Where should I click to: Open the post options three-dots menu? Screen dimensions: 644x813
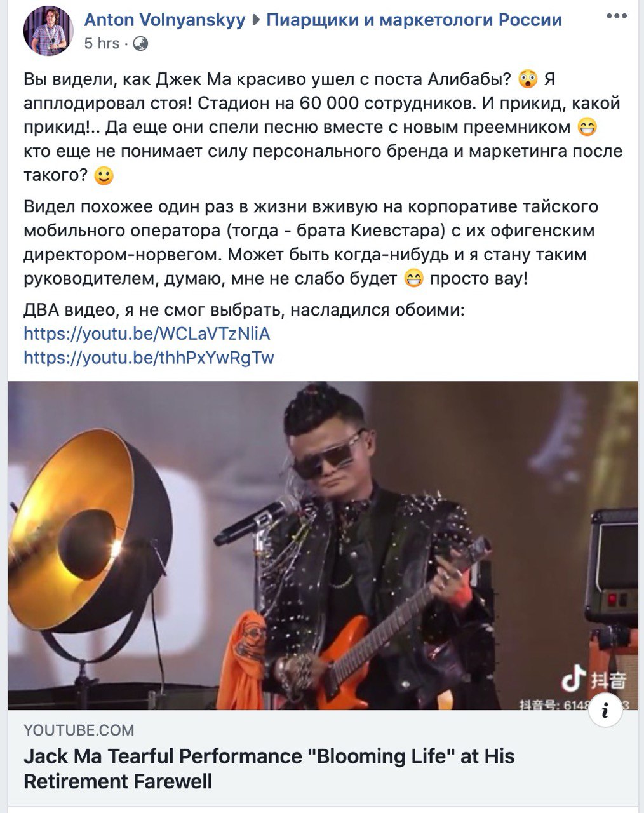tap(616, 16)
